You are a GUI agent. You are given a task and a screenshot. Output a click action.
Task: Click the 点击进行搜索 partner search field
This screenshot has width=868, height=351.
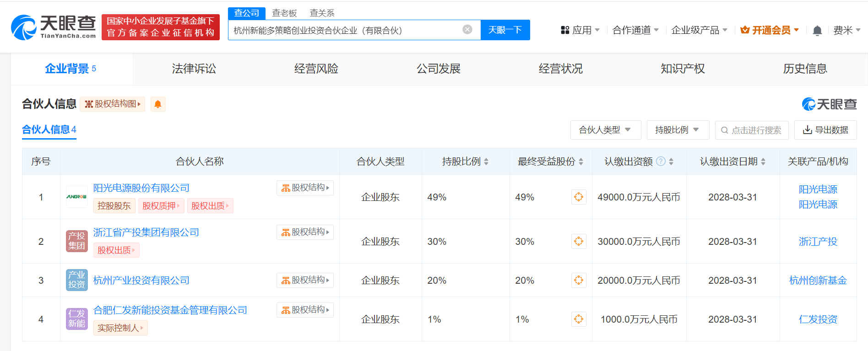[x=752, y=130]
